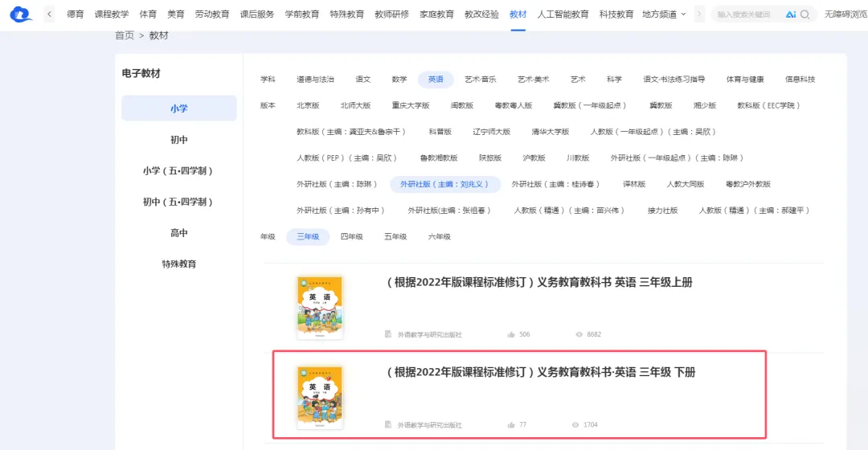Viewport: 868px width, 450px height.
Task: Go to 首页 via the breadcrumb
Action: (x=125, y=35)
